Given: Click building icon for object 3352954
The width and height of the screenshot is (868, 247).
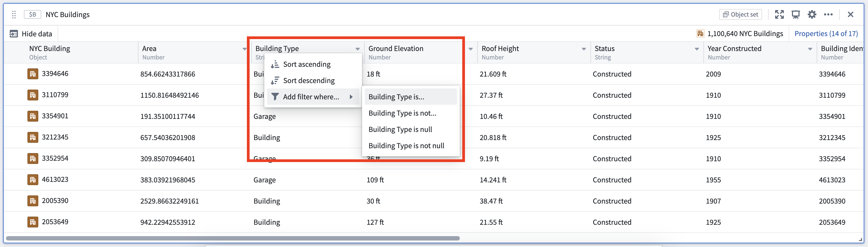Looking at the screenshot, I should [33, 158].
